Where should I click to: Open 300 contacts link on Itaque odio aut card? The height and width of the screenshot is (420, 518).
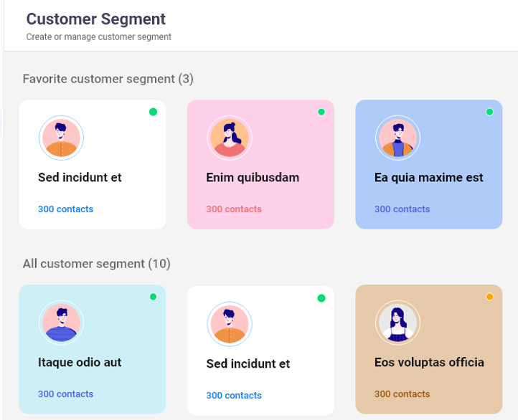pyautogui.click(x=66, y=394)
